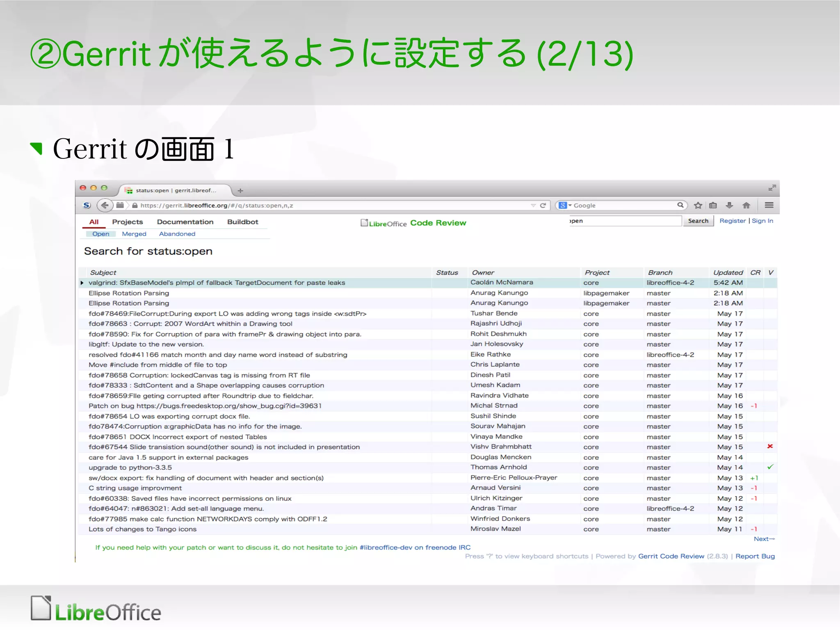Open #libreoffice-dev on freenode IRC link
This screenshot has width=840, height=630.
pos(415,548)
